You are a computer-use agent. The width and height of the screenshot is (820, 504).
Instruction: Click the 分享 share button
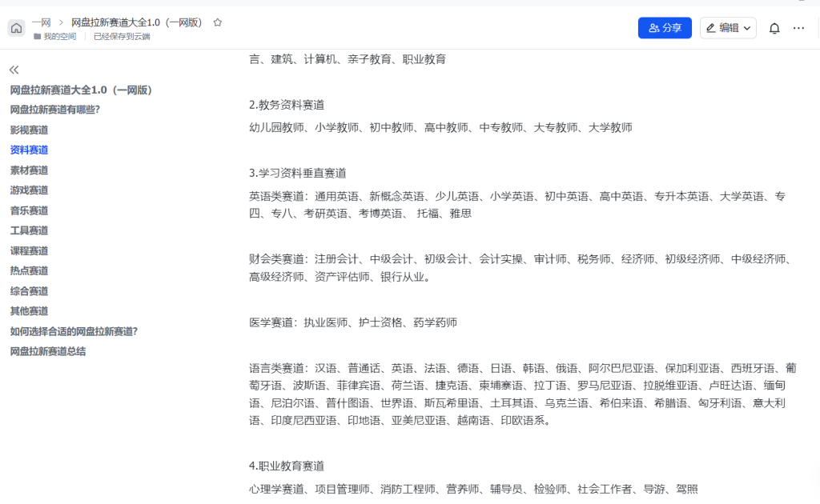coord(665,27)
